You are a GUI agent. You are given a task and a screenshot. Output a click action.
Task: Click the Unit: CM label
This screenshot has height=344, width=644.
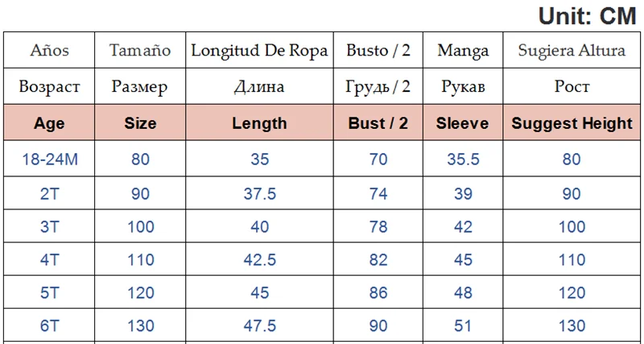click(x=587, y=15)
